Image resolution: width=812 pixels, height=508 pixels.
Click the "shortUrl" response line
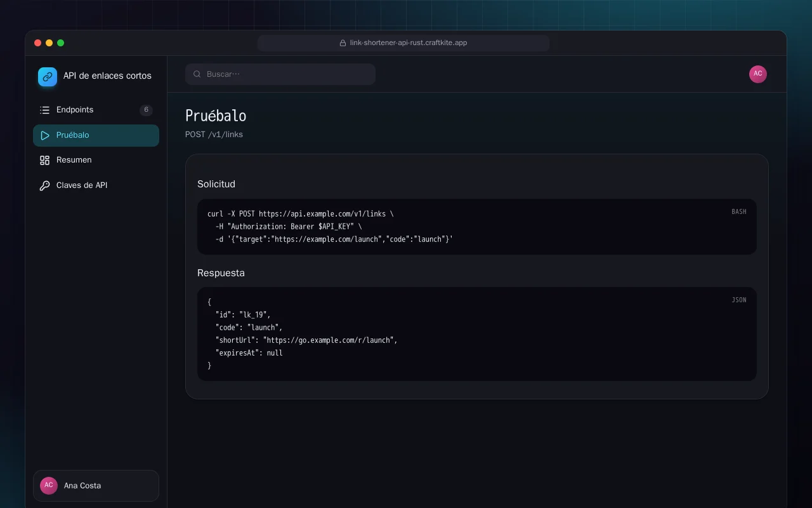(306, 340)
